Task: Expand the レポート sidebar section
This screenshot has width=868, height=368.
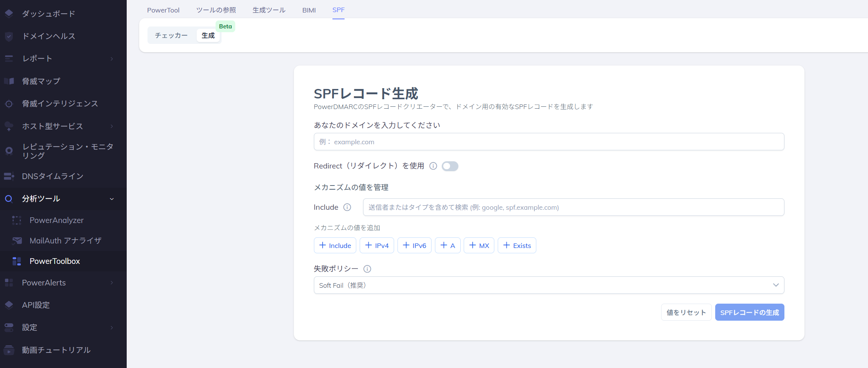Action: click(x=112, y=59)
